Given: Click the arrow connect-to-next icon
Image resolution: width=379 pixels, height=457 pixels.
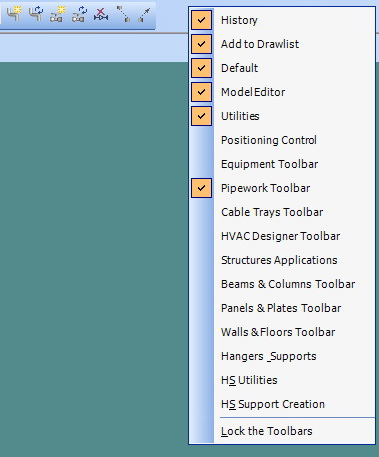Looking at the screenshot, I should (x=144, y=14).
